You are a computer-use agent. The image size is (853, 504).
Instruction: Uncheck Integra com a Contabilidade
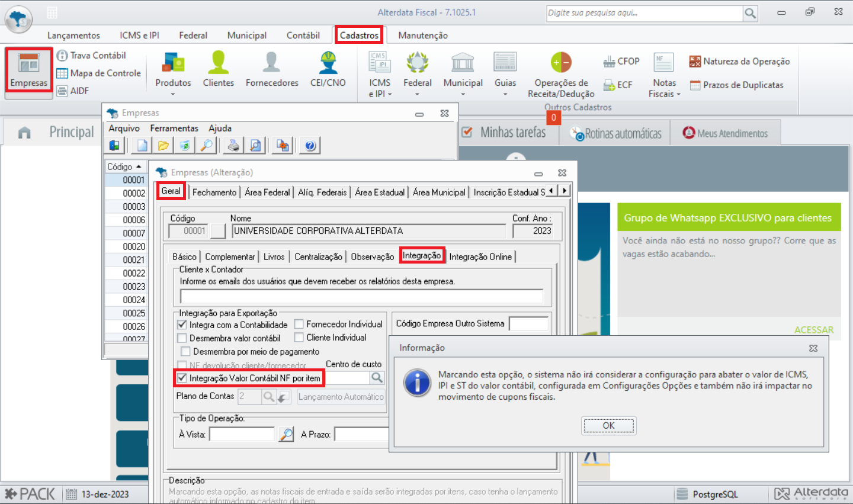point(182,325)
